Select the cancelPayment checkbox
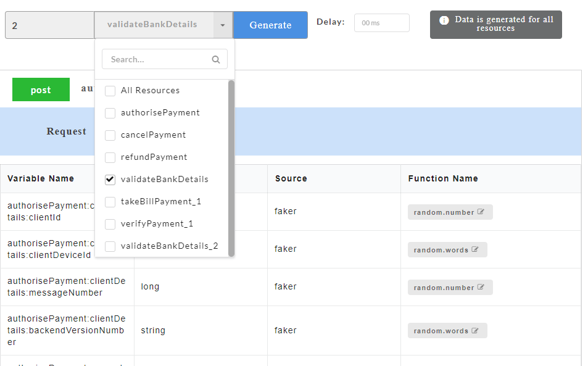 point(110,135)
